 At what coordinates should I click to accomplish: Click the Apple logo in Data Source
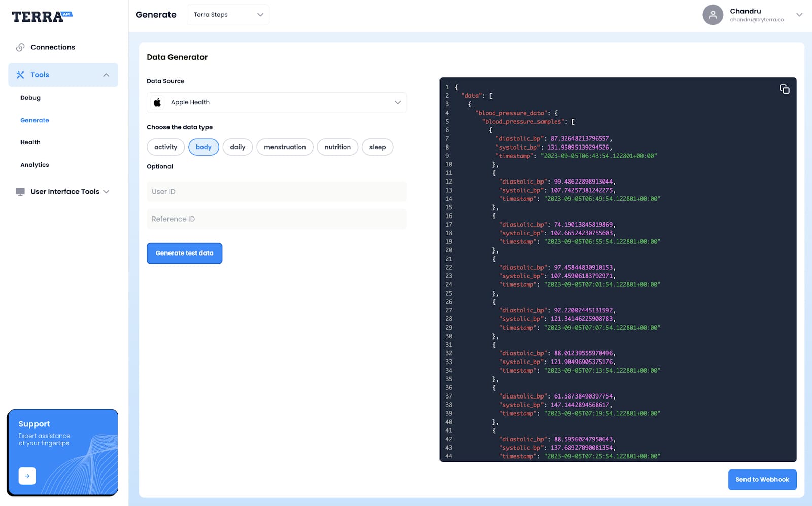(157, 102)
